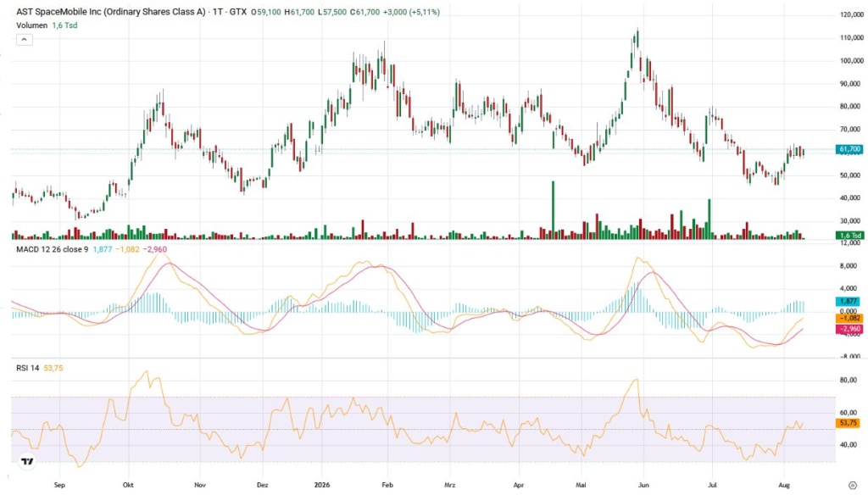Screen dimensions: 868x495
Task: Select the 80,000 price axis label
Action: (x=850, y=106)
